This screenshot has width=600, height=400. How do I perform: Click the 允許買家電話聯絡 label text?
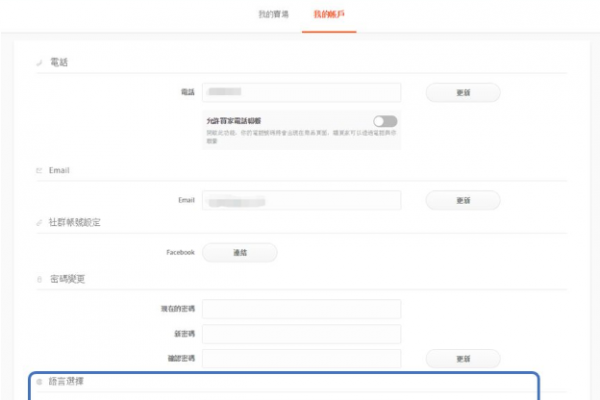[x=234, y=121]
